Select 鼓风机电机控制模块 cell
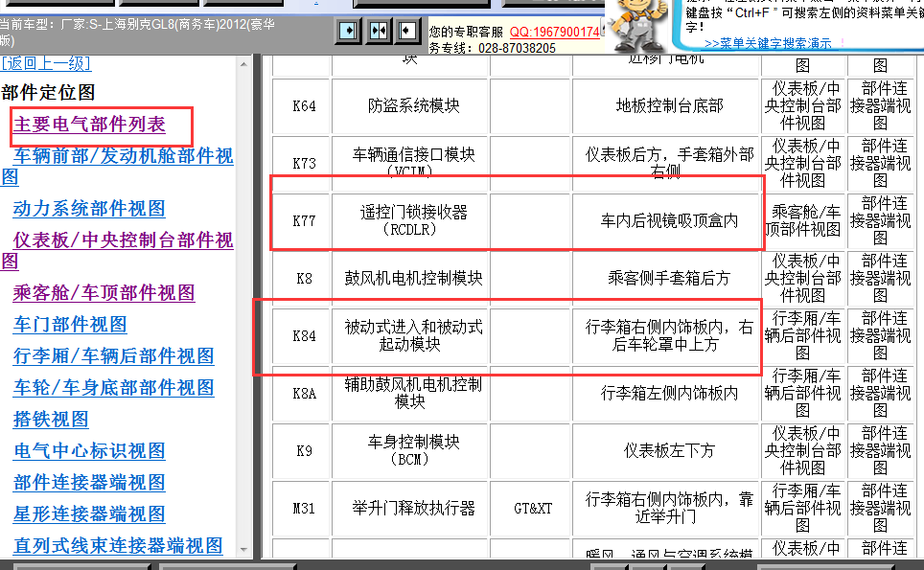Viewport: 924px width, 570px height. [x=411, y=278]
